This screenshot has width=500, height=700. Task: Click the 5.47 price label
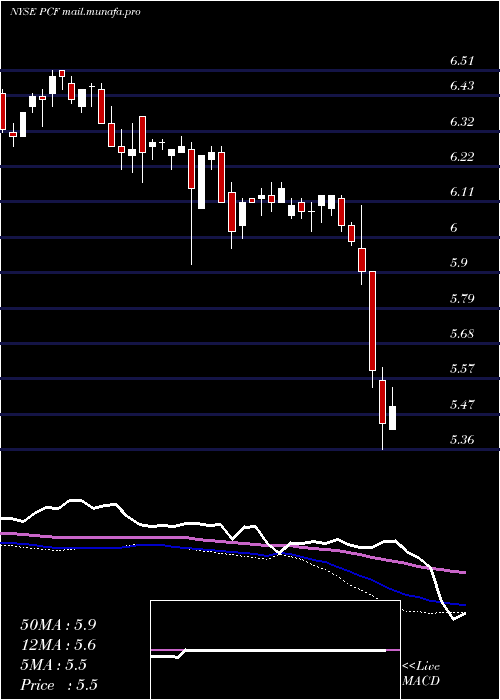461,405
